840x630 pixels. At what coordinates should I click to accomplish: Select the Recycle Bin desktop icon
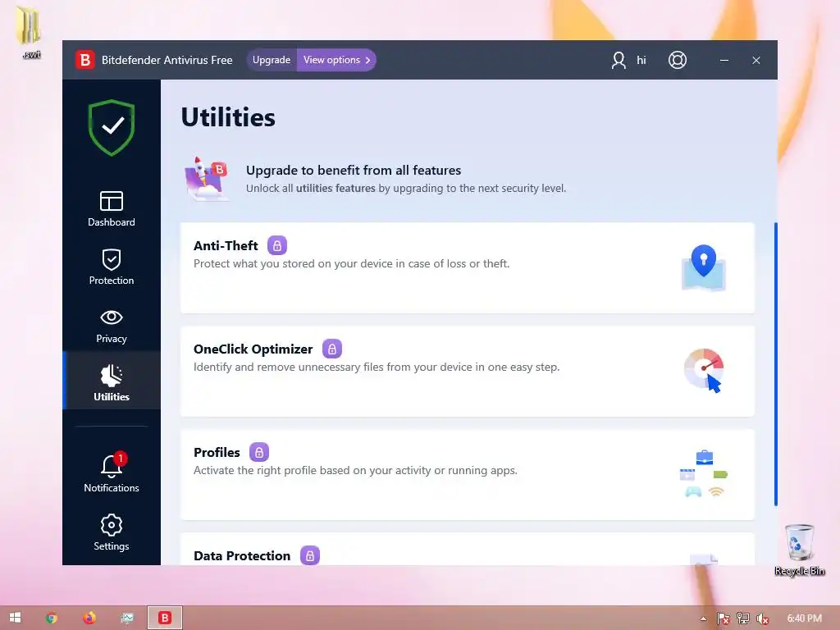pyautogui.click(x=799, y=550)
